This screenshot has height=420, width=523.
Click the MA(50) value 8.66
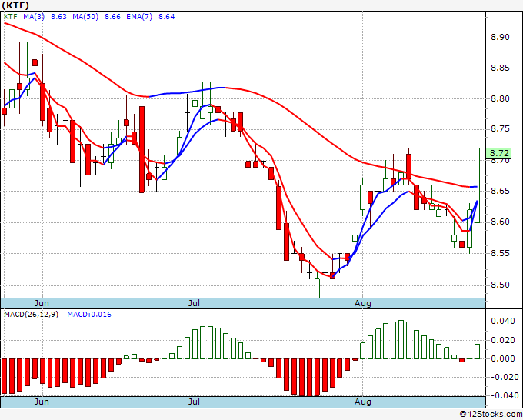[x=112, y=17]
